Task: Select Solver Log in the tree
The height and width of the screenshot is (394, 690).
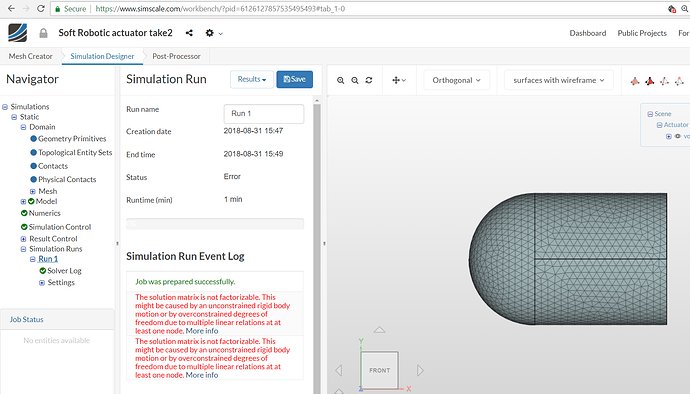Action: click(64, 271)
